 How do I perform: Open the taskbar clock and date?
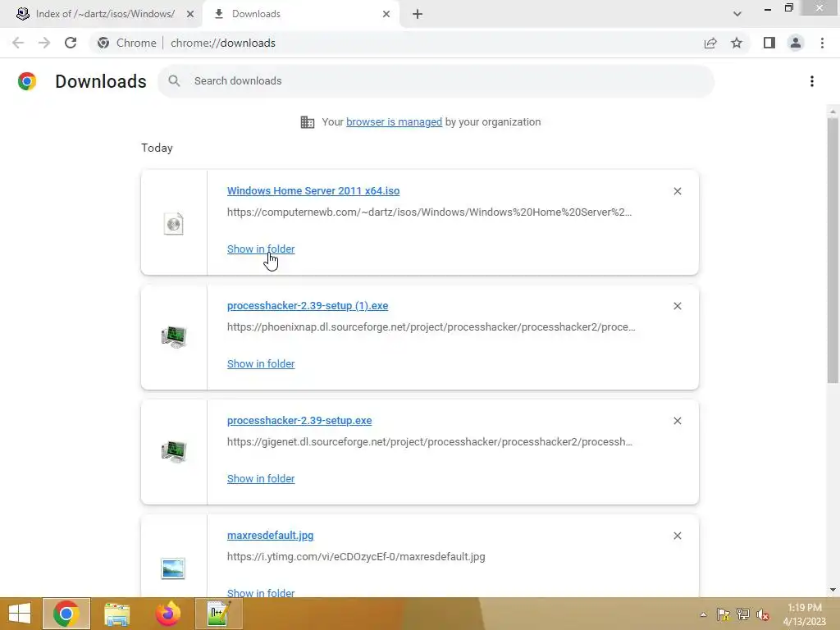pos(805,614)
